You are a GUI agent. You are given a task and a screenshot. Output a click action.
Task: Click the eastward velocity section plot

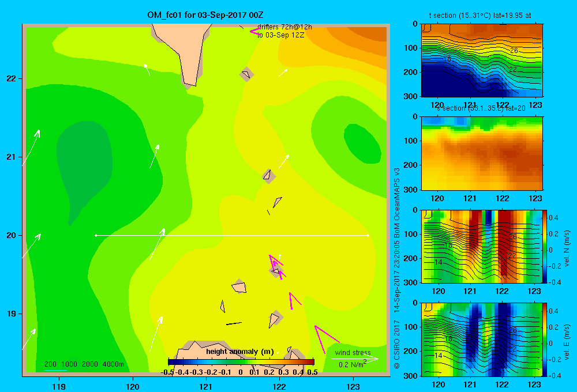[x=482, y=340]
